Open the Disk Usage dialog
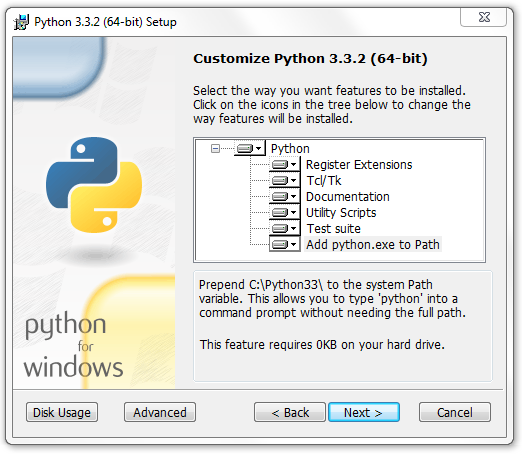 pyautogui.click(x=62, y=412)
